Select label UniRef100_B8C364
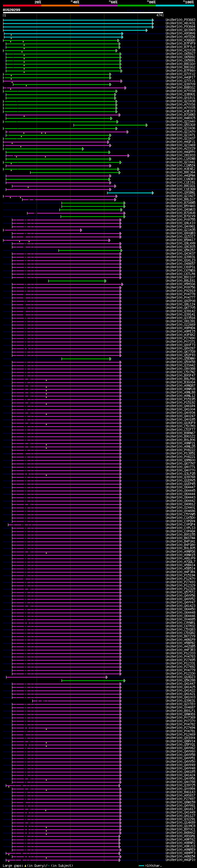 click(180, 172)
